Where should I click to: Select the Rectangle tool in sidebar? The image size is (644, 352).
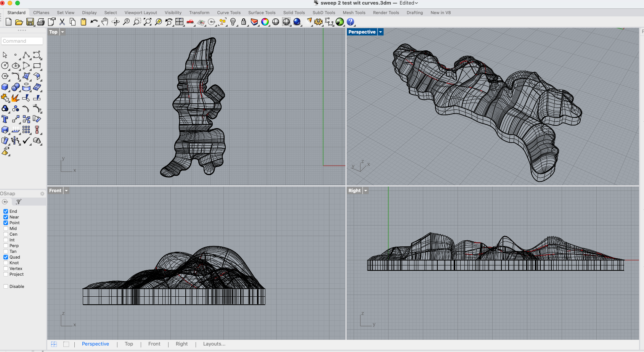[37, 66]
